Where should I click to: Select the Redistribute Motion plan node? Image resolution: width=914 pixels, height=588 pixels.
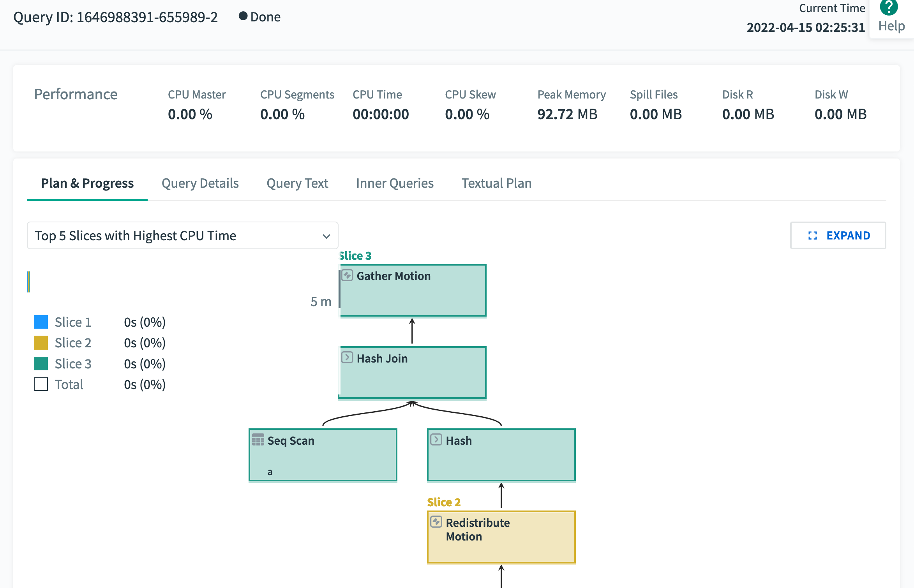coord(501,537)
